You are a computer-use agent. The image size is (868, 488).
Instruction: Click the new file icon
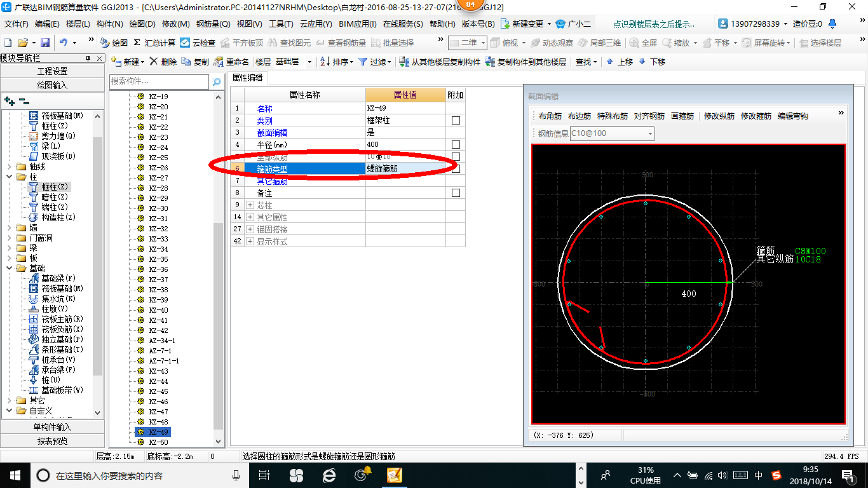point(8,43)
